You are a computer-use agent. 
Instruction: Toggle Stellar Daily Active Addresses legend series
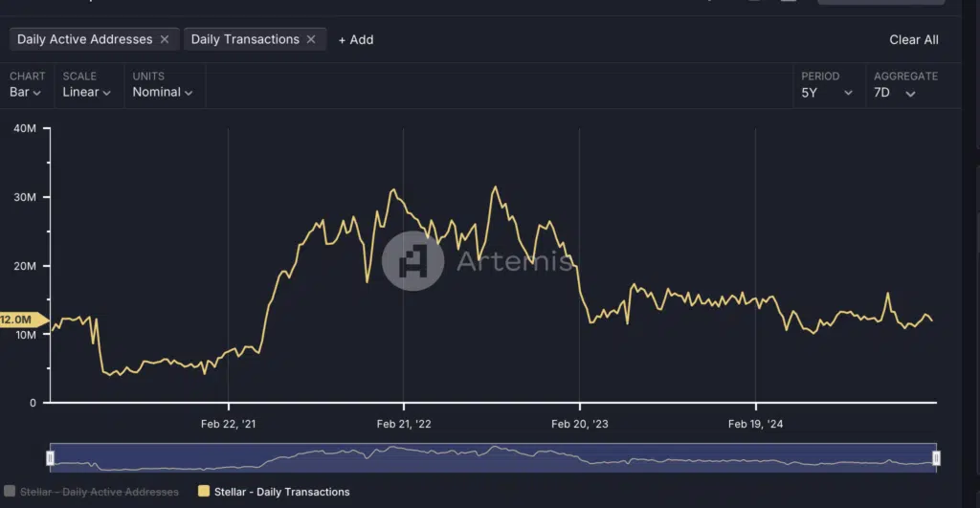point(91,492)
